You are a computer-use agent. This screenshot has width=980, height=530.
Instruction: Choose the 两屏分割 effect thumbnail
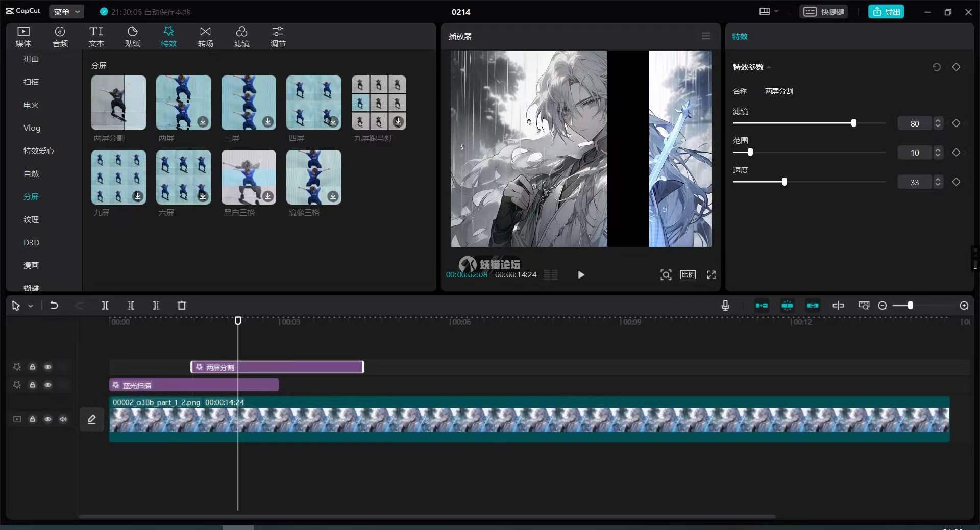pyautogui.click(x=118, y=103)
